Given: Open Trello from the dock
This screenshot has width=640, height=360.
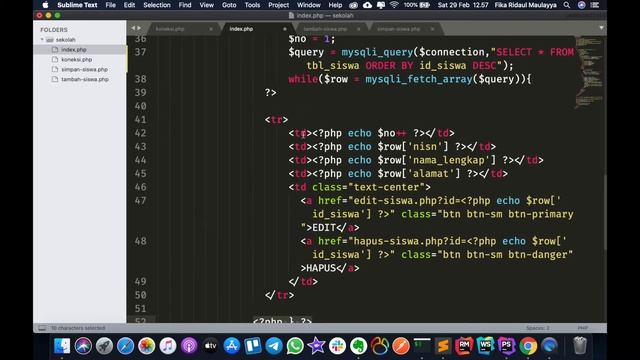Looking at the screenshot, I should coord(253,346).
